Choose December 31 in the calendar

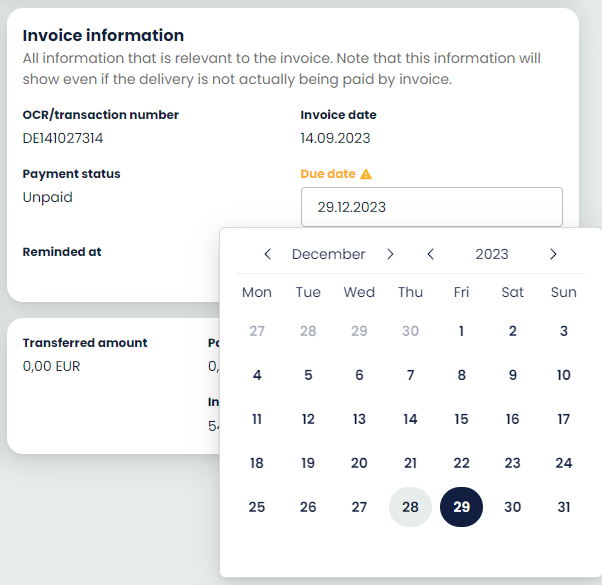tap(564, 507)
